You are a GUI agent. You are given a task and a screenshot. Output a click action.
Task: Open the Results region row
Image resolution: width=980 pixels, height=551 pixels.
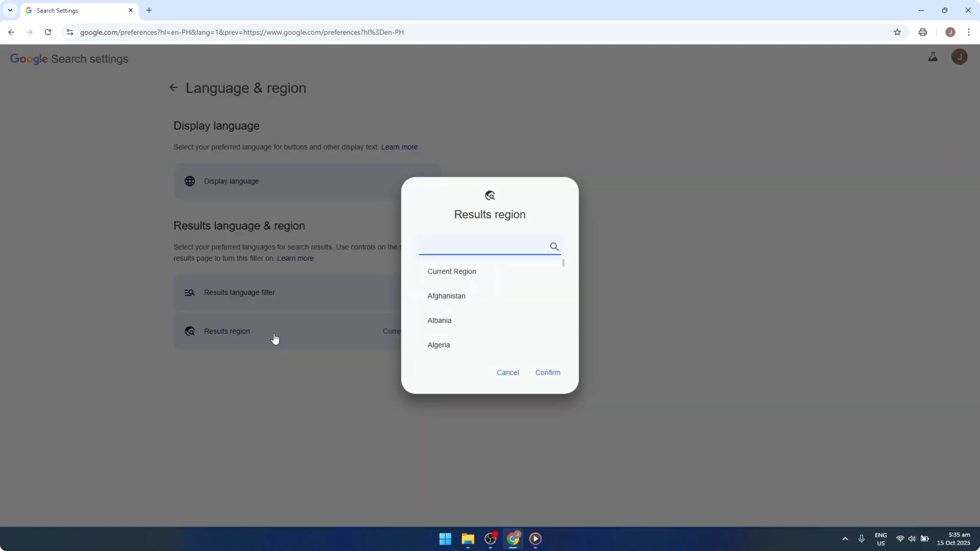[307, 331]
